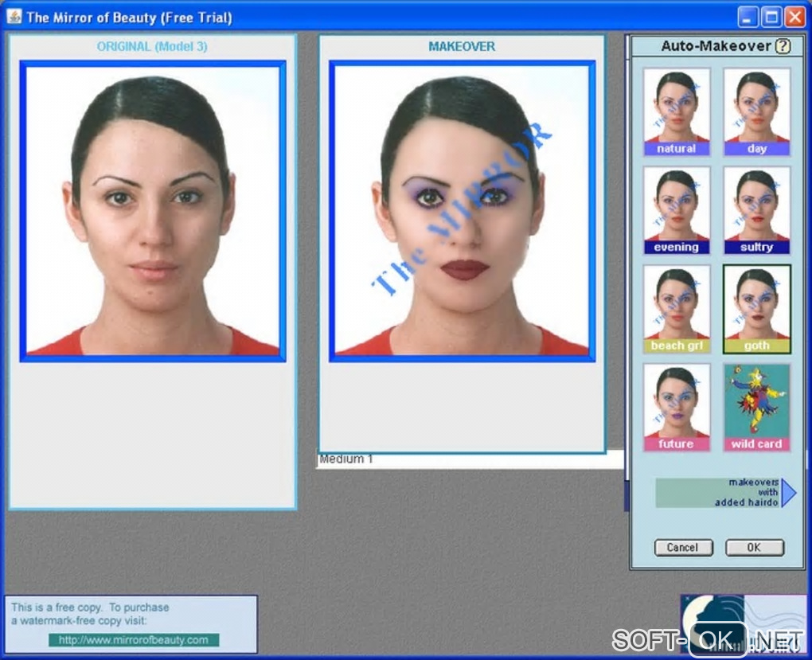Pick the future makeover thumbnail

677,407
